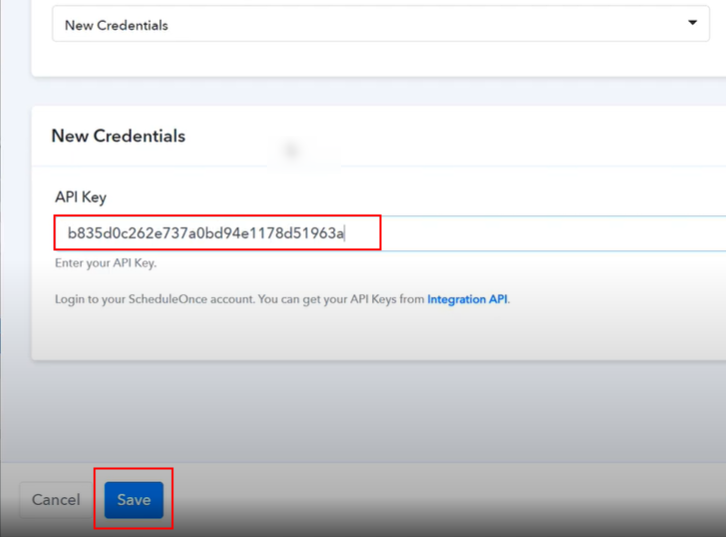Click the footer bar right of Save
Viewport: 726px width, 537px height.
(x=450, y=500)
